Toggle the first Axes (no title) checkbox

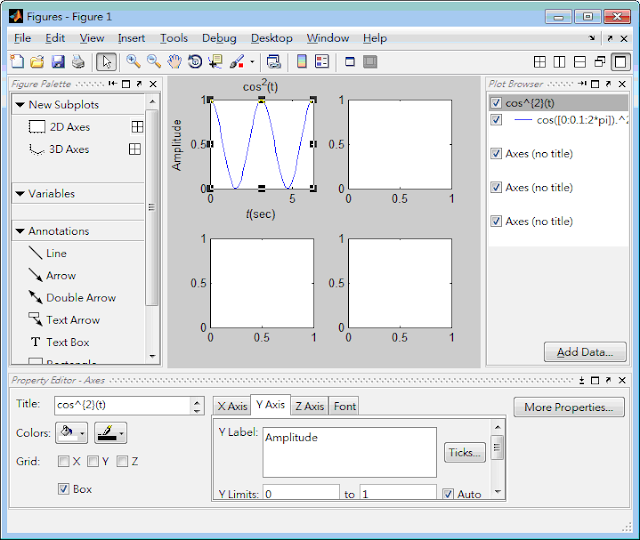point(496,153)
